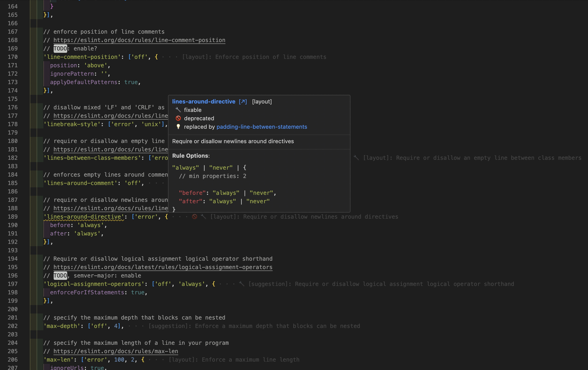Viewport: 588px width, 370px height.
Task: Open the lines-around-directive title link in the tooltip
Action: pyautogui.click(x=204, y=102)
